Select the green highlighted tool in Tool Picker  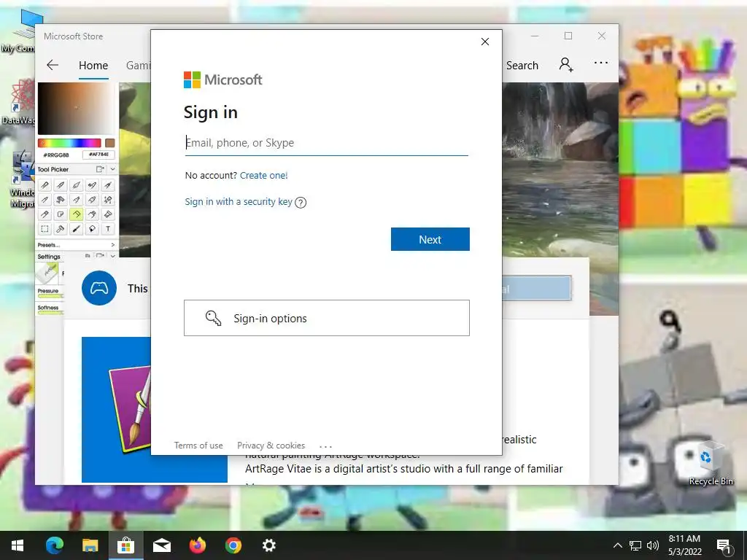(x=76, y=214)
